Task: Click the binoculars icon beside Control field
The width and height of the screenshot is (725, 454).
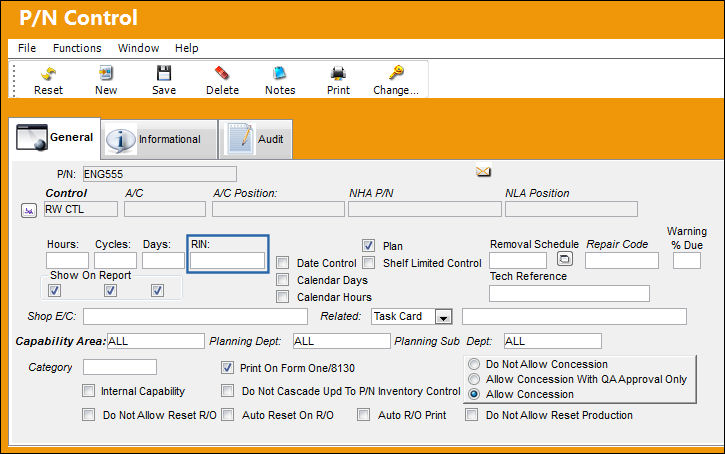Action: tap(29, 211)
